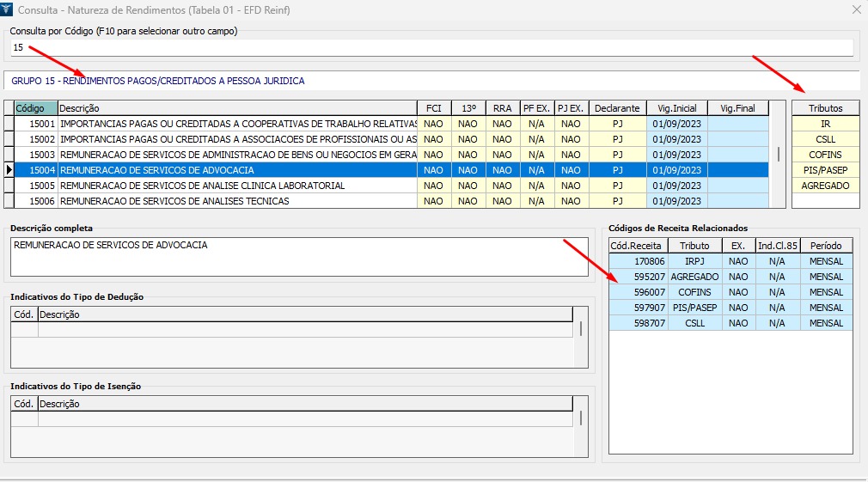The image size is (868, 482).
Task: Select row 15005 análise clínica laboratorial
Action: [x=236, y=186]
